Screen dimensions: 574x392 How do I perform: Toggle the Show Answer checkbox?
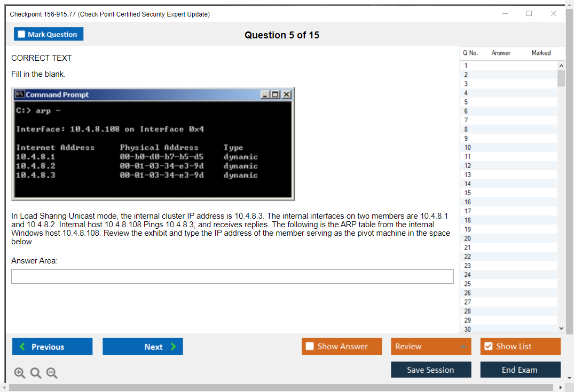pos(310,347)
